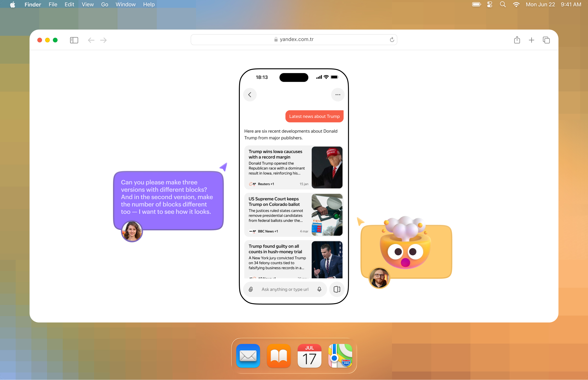Open the Window menu
The image size is (588, 380).
[x=126, y=4]
